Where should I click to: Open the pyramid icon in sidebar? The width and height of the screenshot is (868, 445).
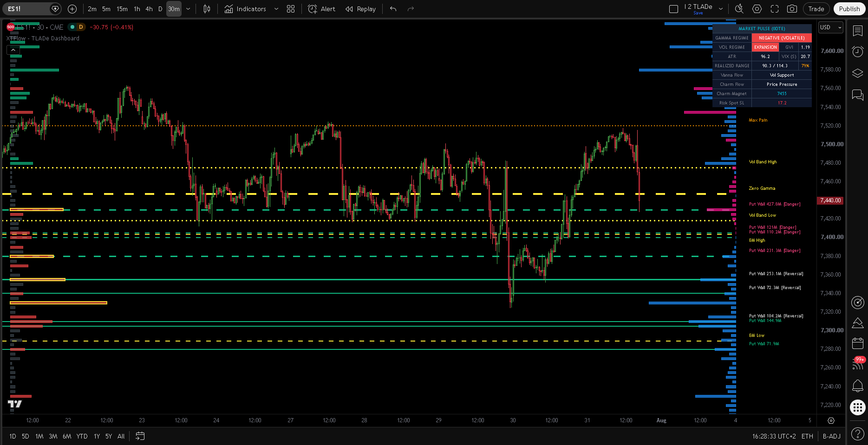click(857, 322)
